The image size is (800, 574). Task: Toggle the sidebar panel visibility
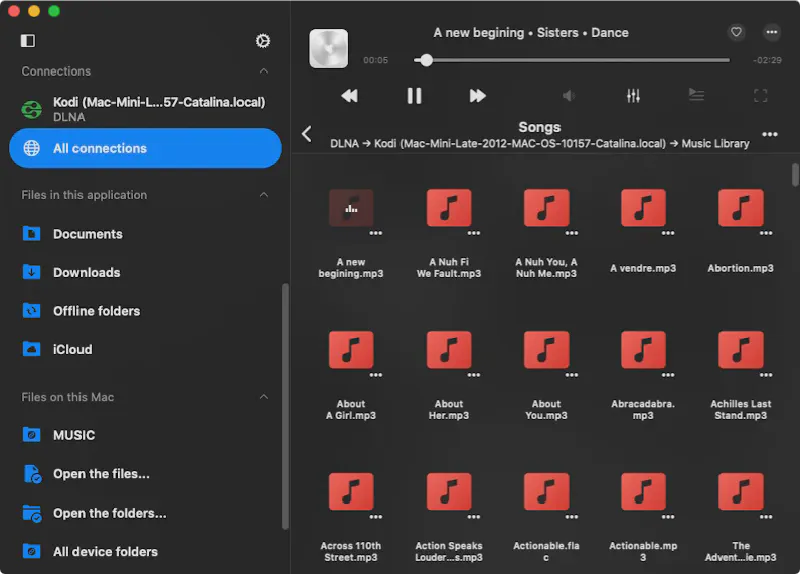click(28, 41)
